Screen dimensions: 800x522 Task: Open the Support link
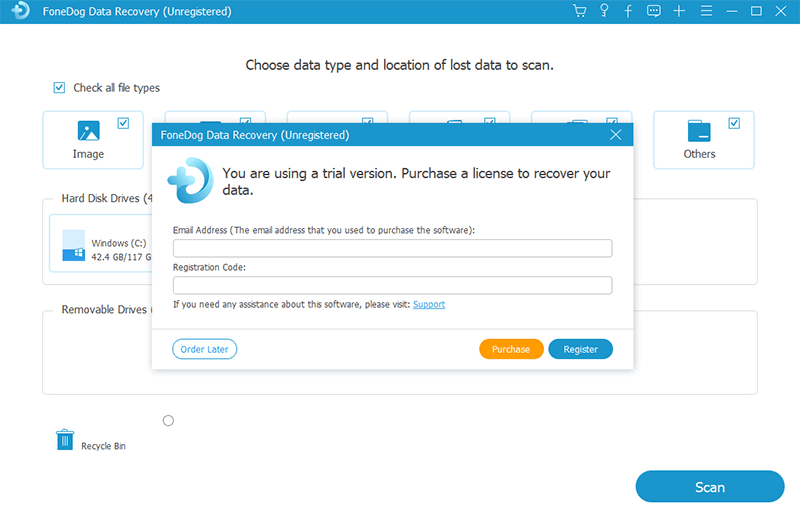coord(429,305)
